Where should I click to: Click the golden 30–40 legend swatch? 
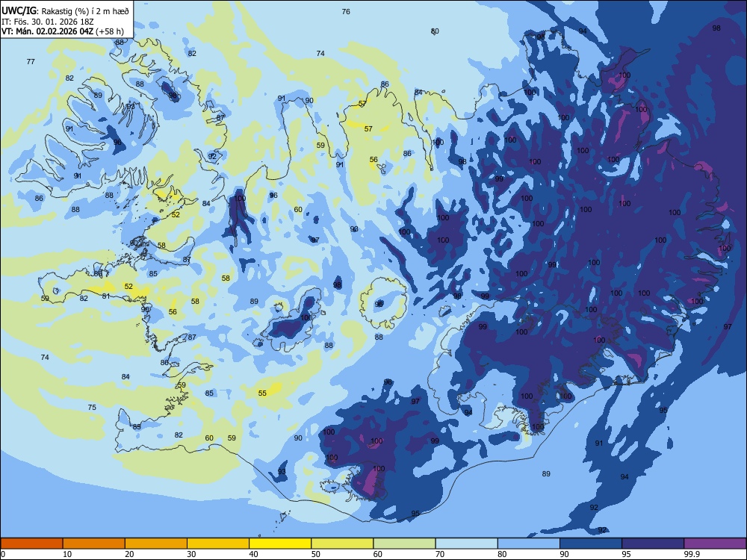pyautogui.click(x=218, y=544)
